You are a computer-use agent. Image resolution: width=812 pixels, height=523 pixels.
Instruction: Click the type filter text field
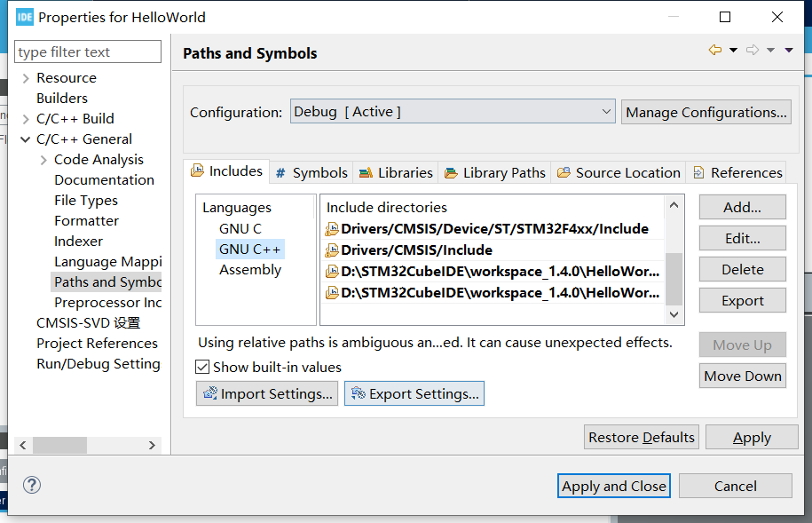89,52
